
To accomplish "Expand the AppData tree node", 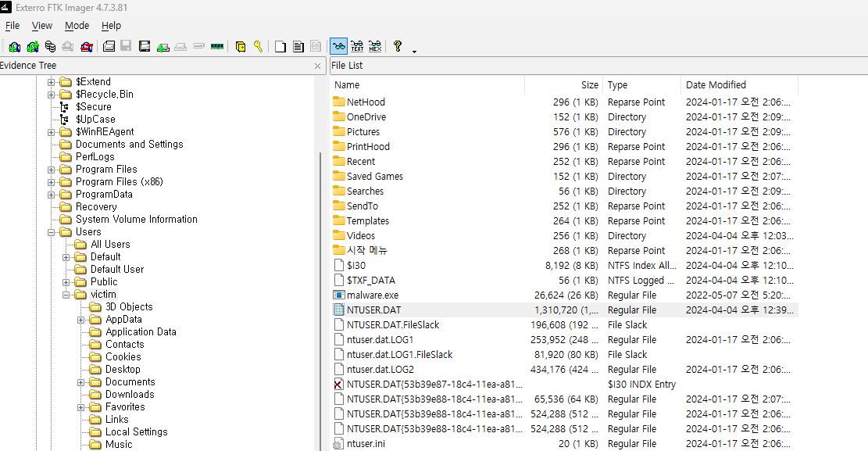I will [80, 320].
